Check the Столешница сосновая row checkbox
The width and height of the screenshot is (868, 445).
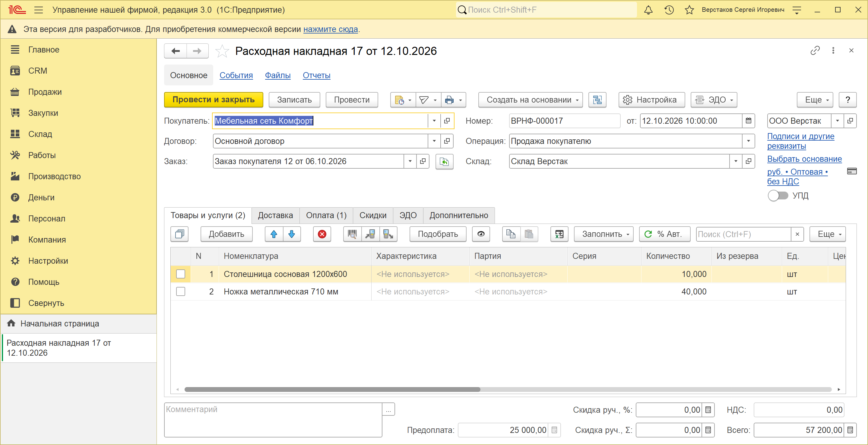[181, 274]
